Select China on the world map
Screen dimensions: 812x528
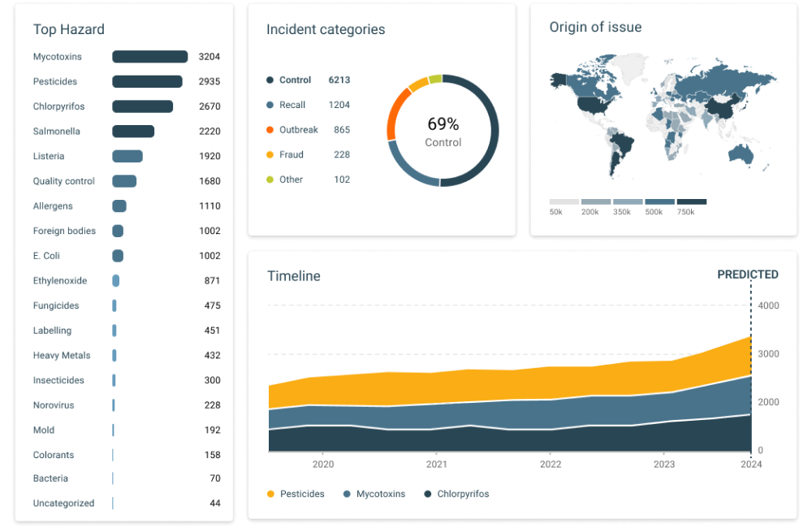pos(717,107)
